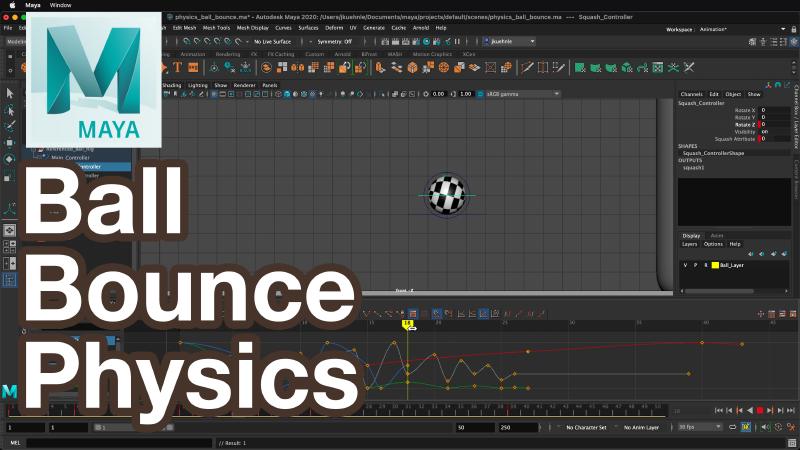800x450 pixels.
Task: Click the single-pane layout icon
Action: pyautogui.click(x=10, y=230)
